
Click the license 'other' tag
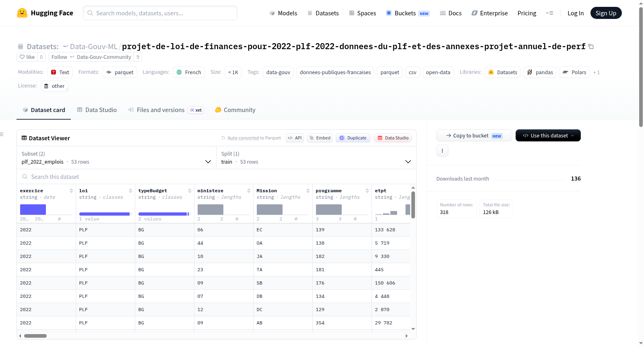54,86
